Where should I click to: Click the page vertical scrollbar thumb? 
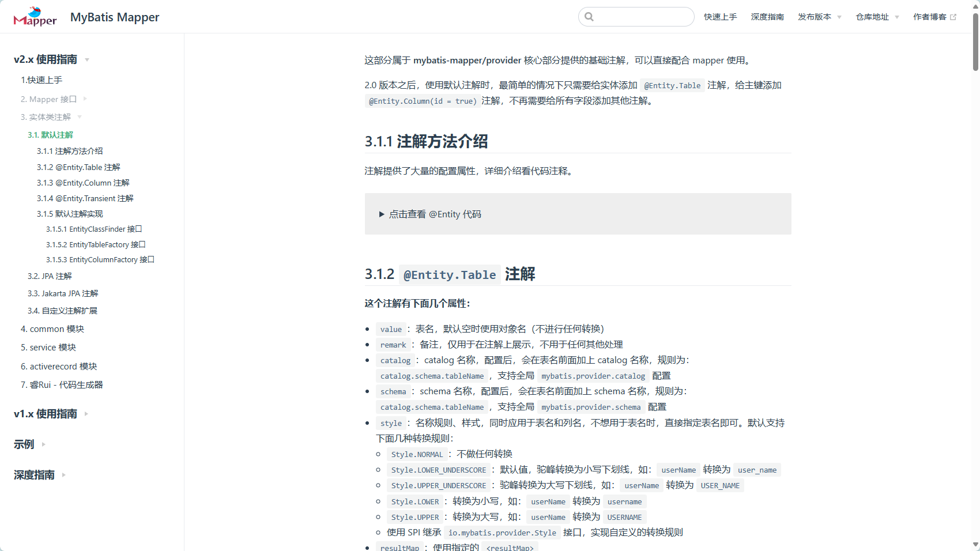pos(975,41)
